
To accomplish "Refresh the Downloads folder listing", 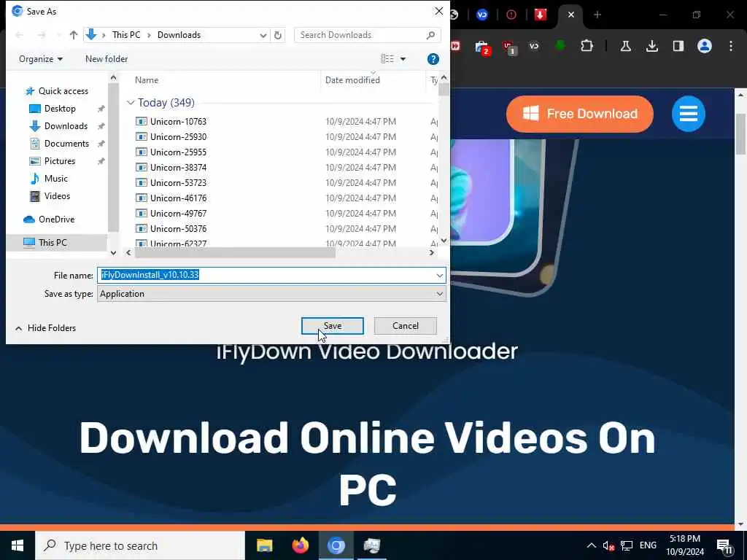I will point(278,35).
